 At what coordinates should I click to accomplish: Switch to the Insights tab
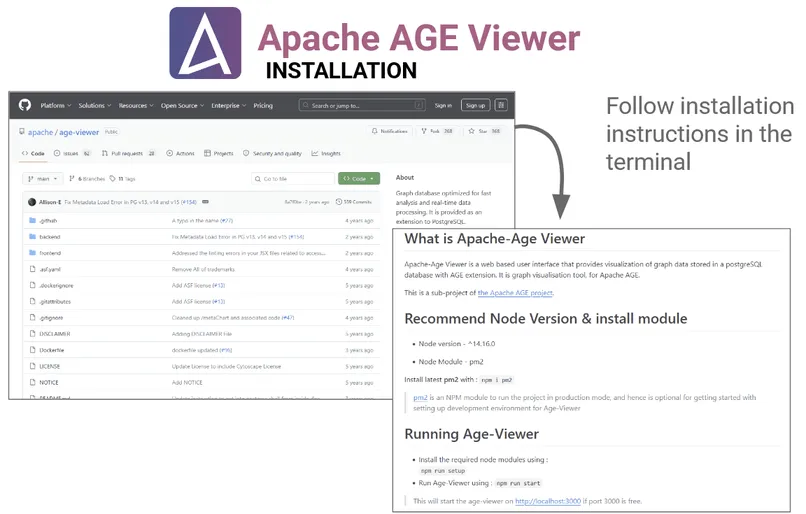(326, 153)
